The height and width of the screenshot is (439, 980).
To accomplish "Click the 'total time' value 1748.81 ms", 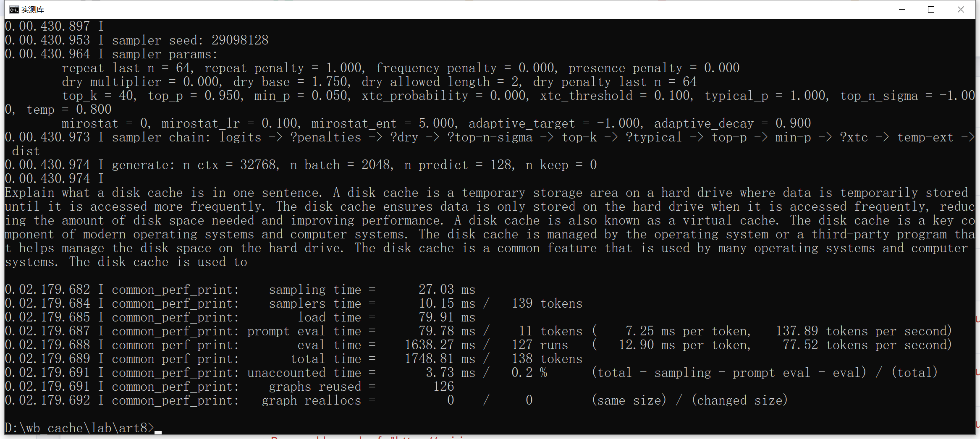I will (x=440, y=359).
